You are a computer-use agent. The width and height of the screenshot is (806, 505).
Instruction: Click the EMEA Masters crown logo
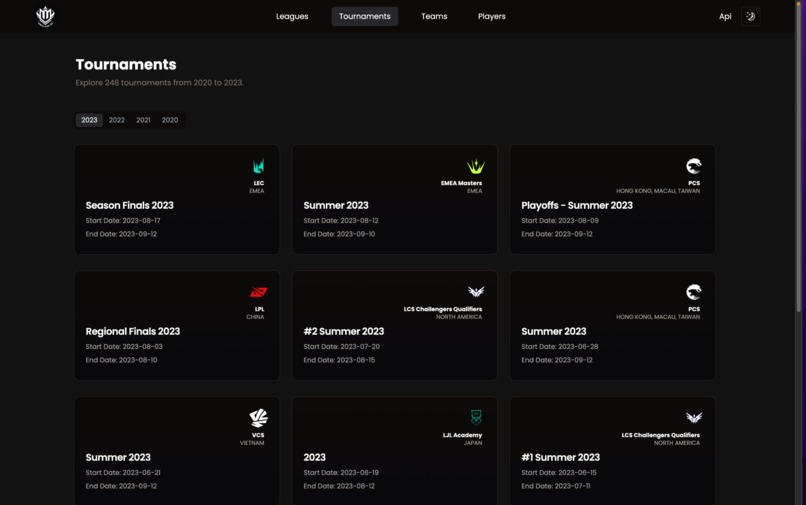tap(475, 166)
